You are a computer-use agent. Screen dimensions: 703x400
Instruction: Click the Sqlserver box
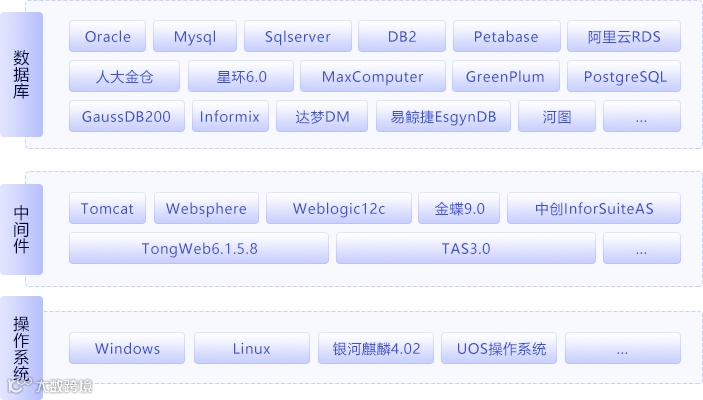[x=298, y=36]
